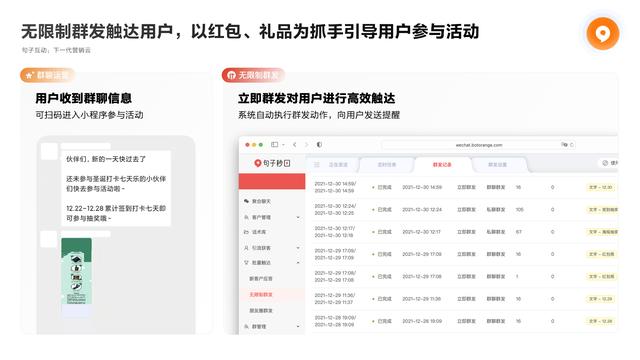640x360 pixels.
Task: Click the 文字 - 12.30 tag in first row
Action: [x=601, y=187]
